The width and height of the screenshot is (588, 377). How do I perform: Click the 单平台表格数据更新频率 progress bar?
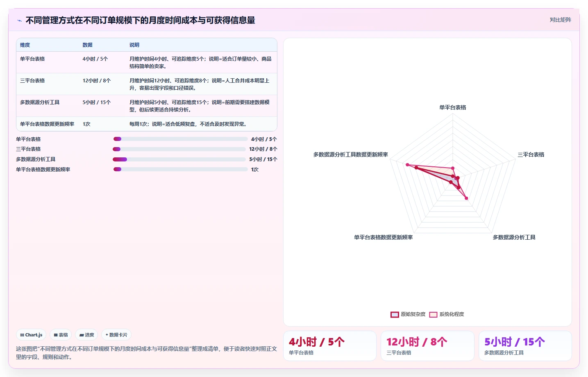[x=180, y=169]
